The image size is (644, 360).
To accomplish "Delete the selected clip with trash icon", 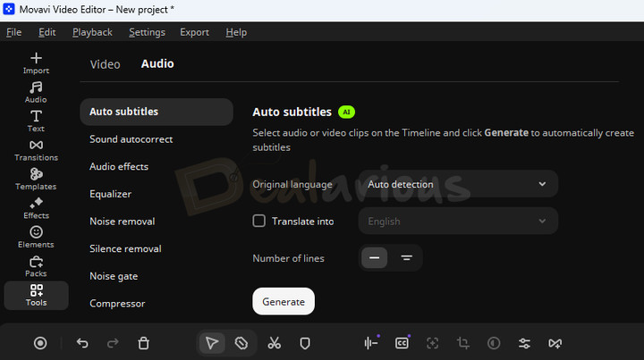I will click(143, 343).
